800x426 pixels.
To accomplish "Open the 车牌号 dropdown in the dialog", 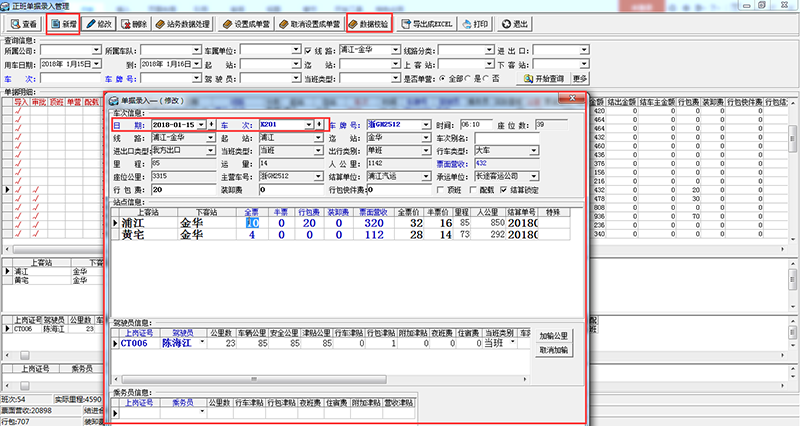I will tap(426, 124).
